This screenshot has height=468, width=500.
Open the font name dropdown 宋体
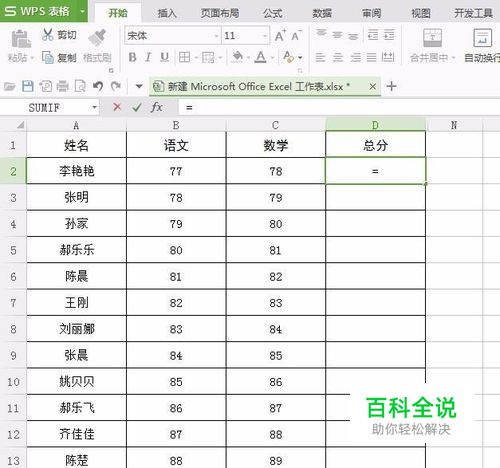216,36
